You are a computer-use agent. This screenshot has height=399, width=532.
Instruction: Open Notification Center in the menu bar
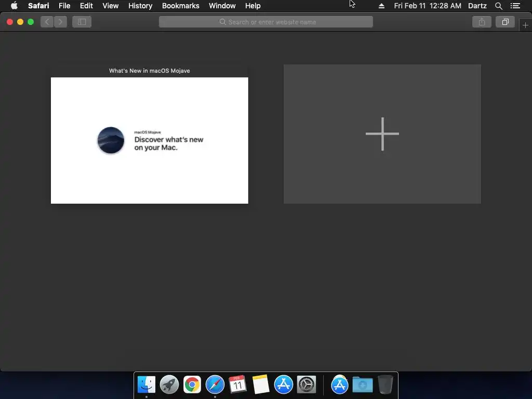(x=515, y=6)
